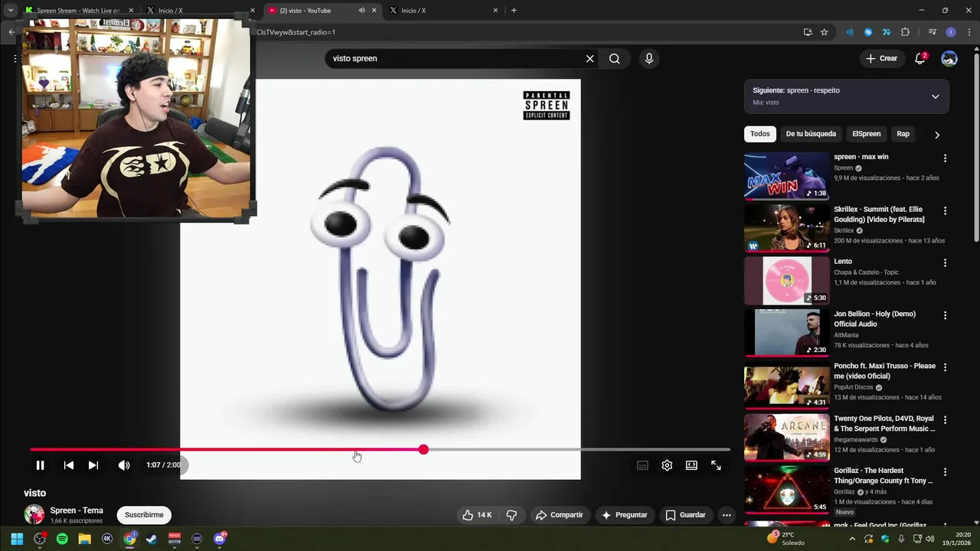Expand the Siguiente mix panel

(x=935, y=96)
